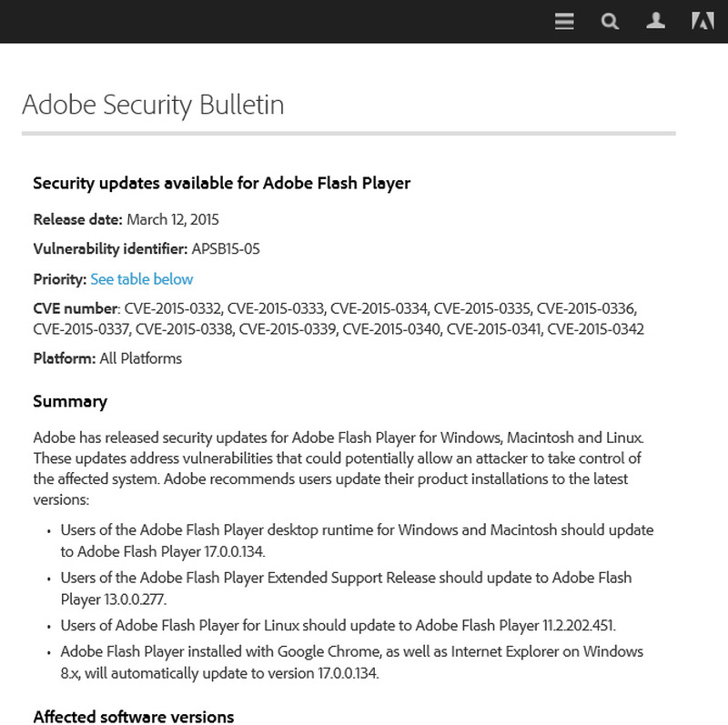Click the Release date label
728x725 pixels.
tap(77, 219)
